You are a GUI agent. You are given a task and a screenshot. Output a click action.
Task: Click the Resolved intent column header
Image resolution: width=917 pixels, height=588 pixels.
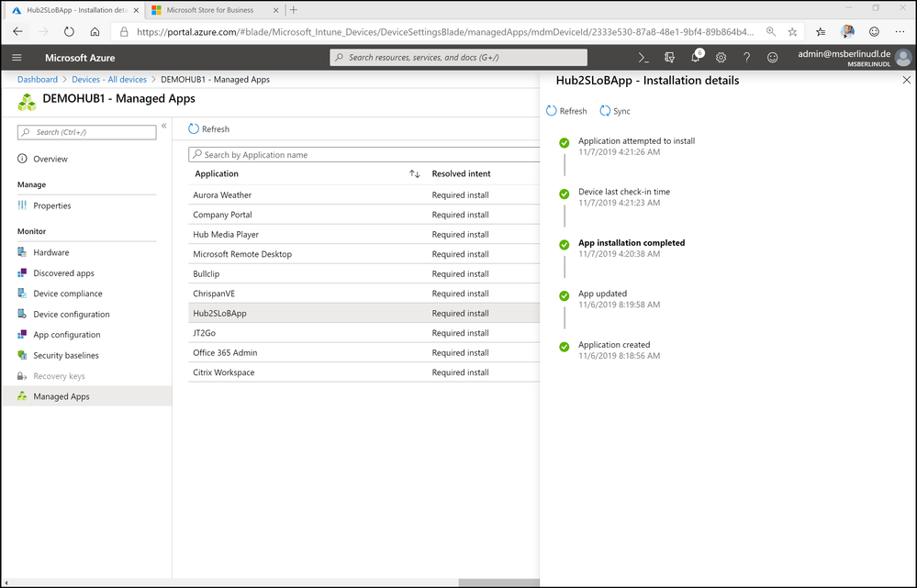[x=461, y=173]
